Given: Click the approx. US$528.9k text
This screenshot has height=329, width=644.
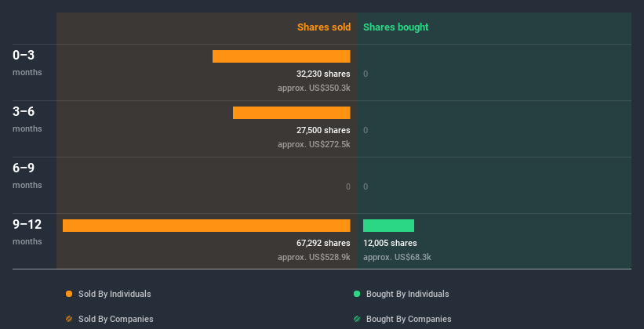Looking at the screenshot, I should (x=314, y=257).
